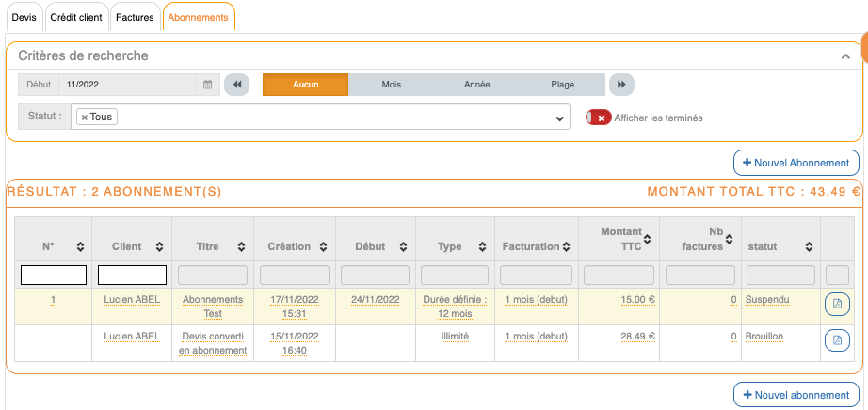This screenshot has width=868, height=410.
Task: Open the calendar picker for Début date
Action: (x=208, y=85)
